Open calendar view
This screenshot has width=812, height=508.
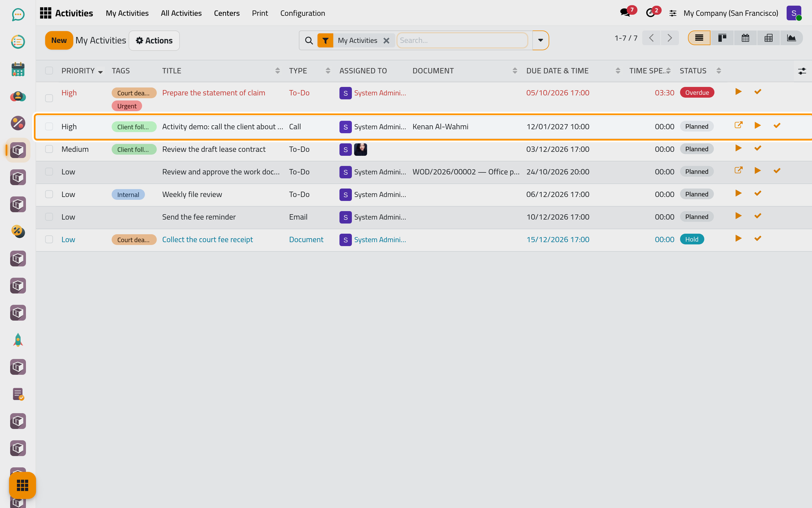[745, 38]
